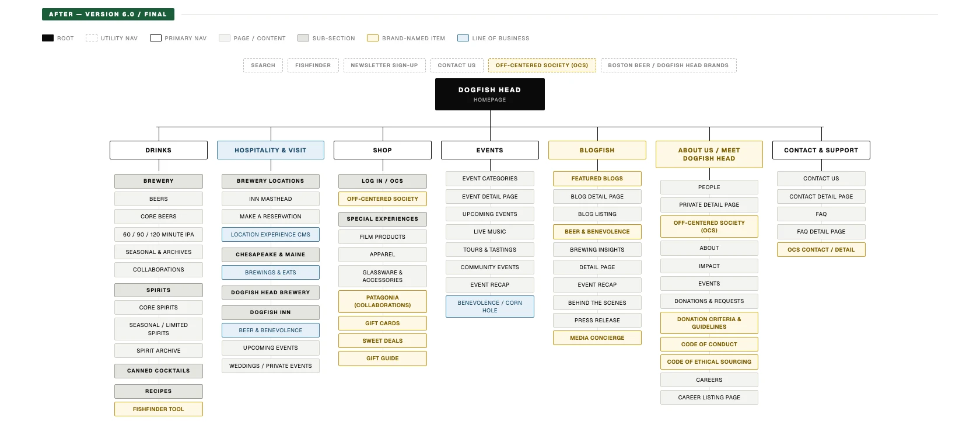Select the BEHIND THE SCENES box
Screen dimensions: 980x442
[x=597, y=303]
